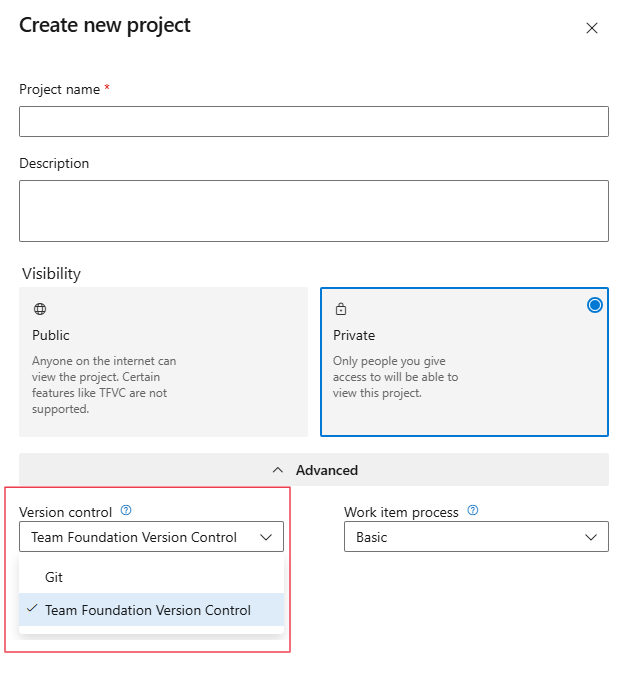Click checkmark beside Team Foundation Version Control
The height and width of the screenshot is (695, 621).
(33, 609)
